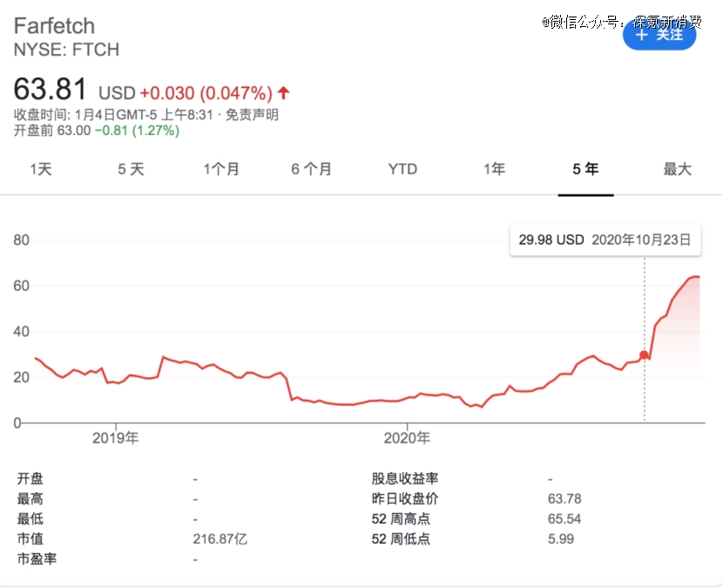
Task: Open the 免责声明 disclaimer link
Action: [x=252, y=114]
